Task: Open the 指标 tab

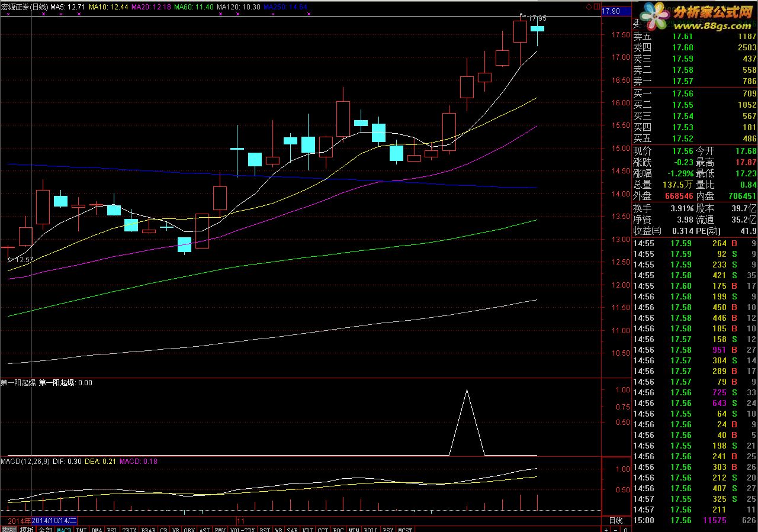Action: pyautogui.click(x=9, y=529)
